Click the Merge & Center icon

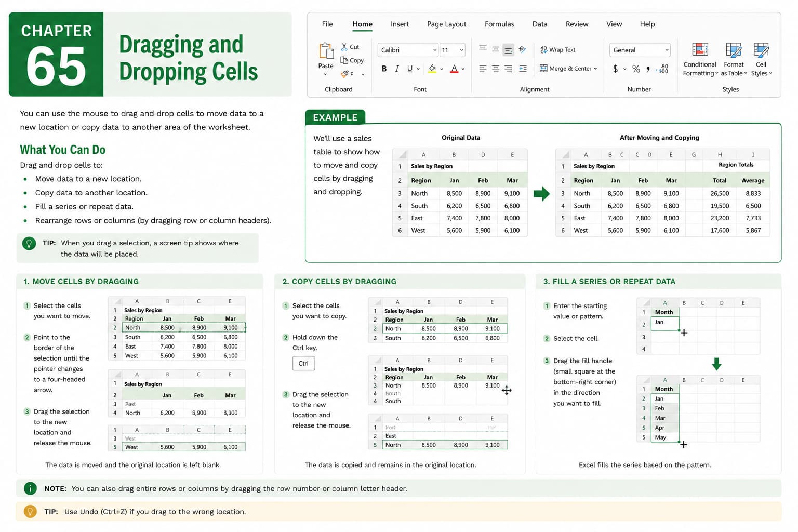coord(543,68)
